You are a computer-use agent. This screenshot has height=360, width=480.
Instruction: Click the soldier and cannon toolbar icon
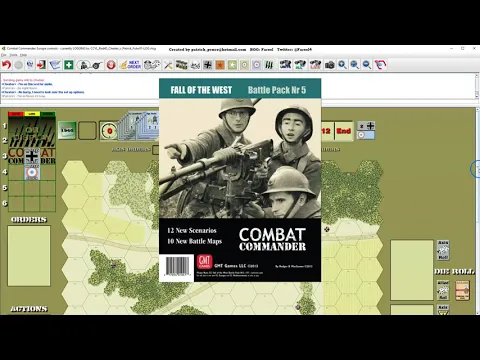pyautogui.click(x=89, y=65)
